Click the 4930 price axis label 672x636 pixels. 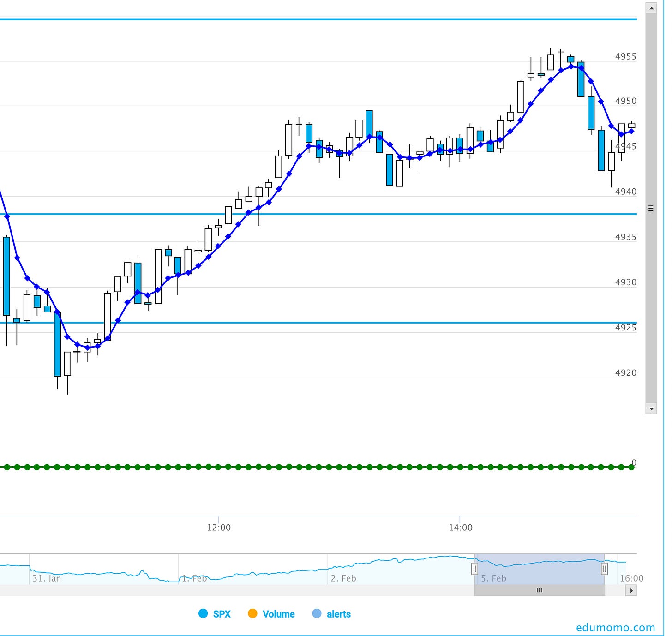coord(625,282)
